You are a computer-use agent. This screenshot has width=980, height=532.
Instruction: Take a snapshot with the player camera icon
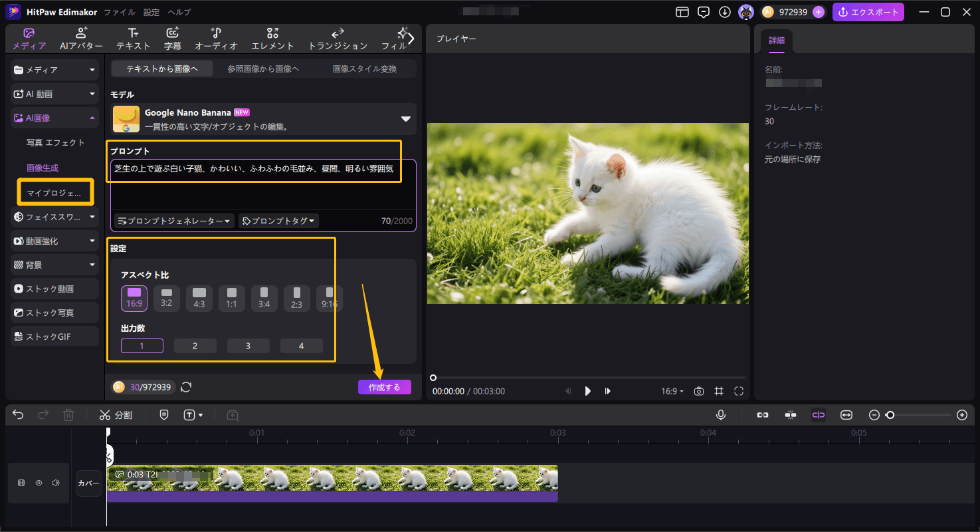click(698, 391)
